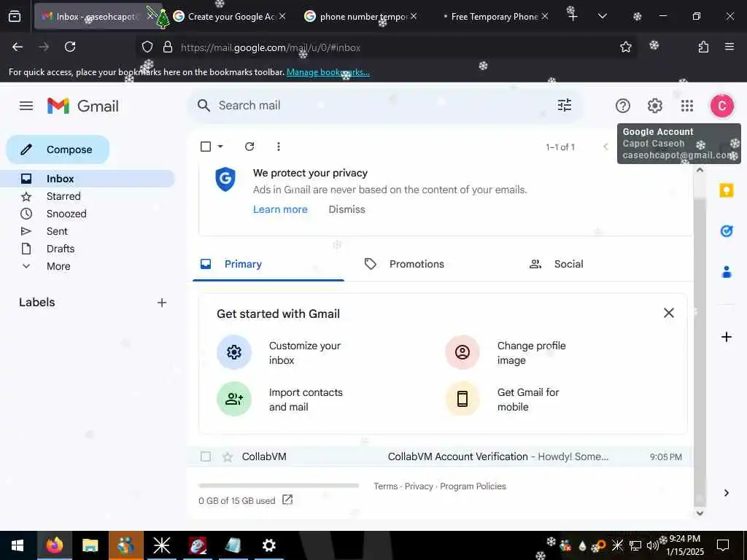Click the Change profile image icon
747x560 pixels.
[x=462, y=352]
